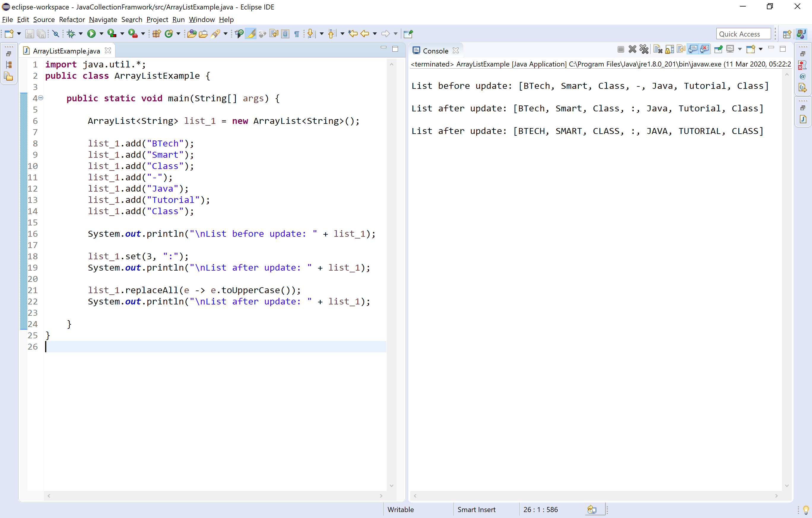Pin the Console view
Screen dimensions: 812x518
tap(719, 49)
